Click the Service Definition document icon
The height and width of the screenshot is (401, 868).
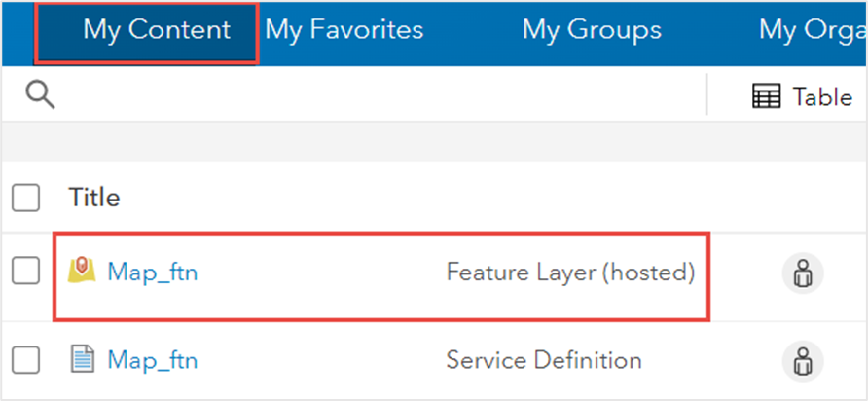click(x=82, y=360)
